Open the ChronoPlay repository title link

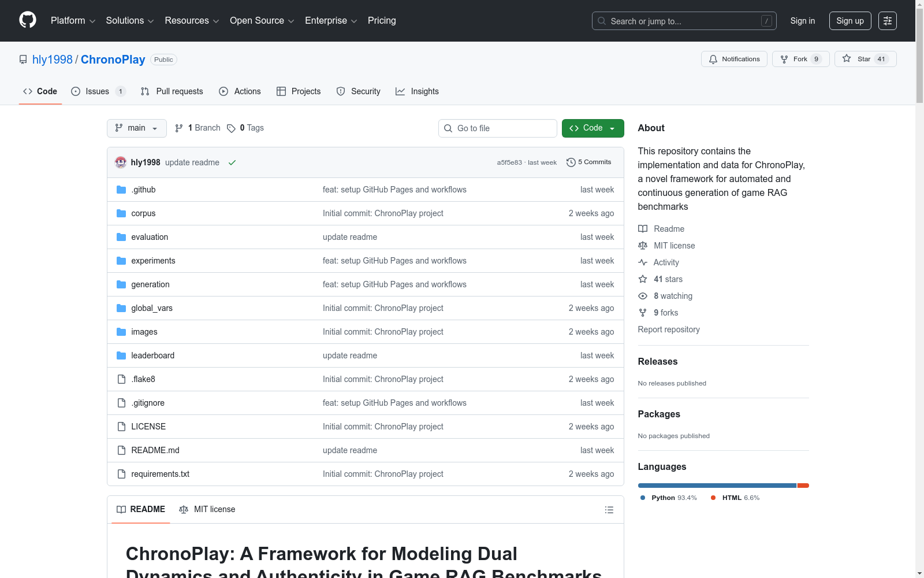tap(113, 60)
